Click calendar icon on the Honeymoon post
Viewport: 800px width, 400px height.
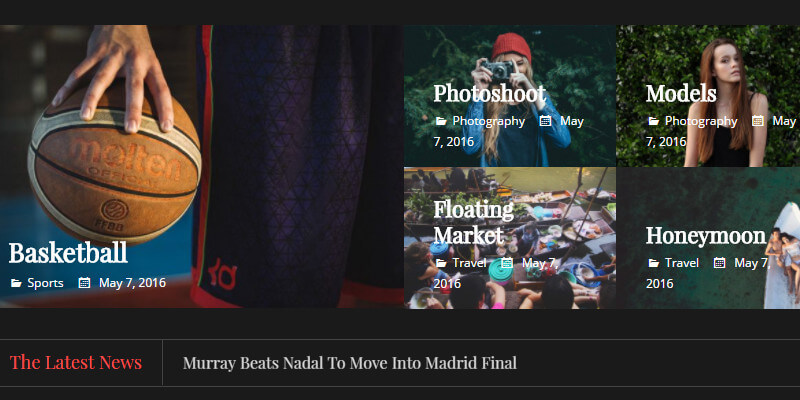719,263
